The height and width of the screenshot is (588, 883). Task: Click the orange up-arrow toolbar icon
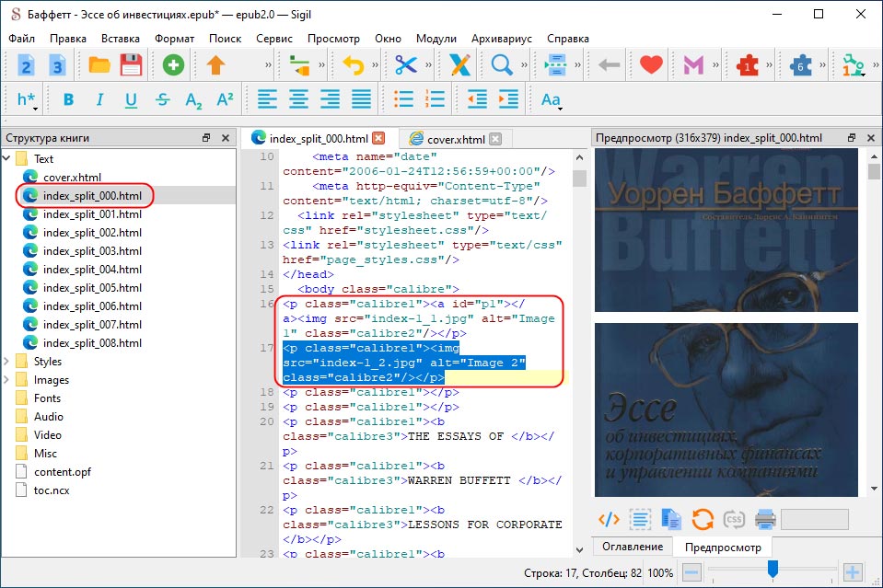(x=215, y=65)
